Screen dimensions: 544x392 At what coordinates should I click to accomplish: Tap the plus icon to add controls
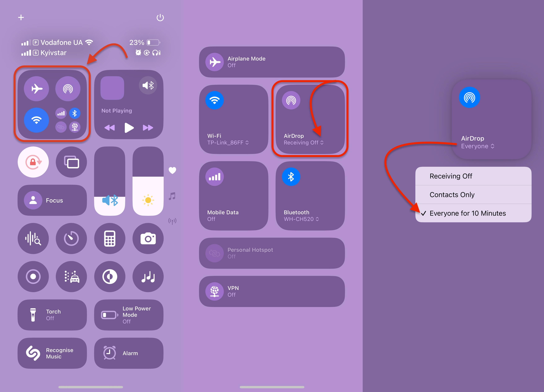click(21, 17)
